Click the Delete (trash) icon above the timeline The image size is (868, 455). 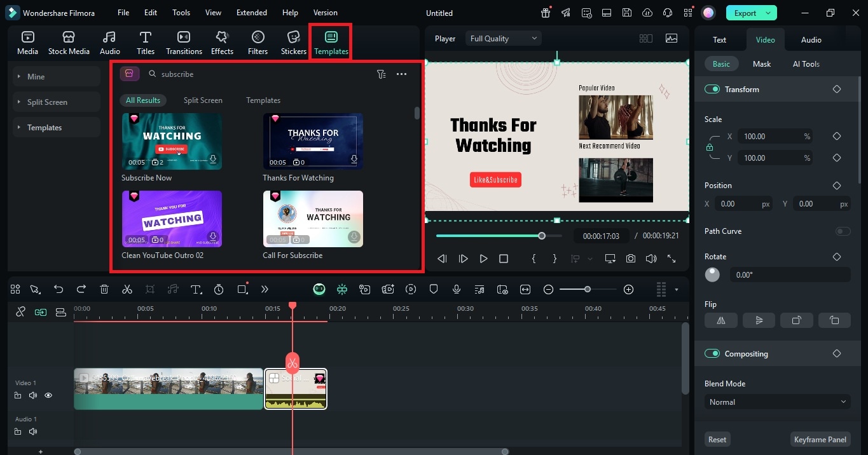pyautogui.click(x=104, y=289)
